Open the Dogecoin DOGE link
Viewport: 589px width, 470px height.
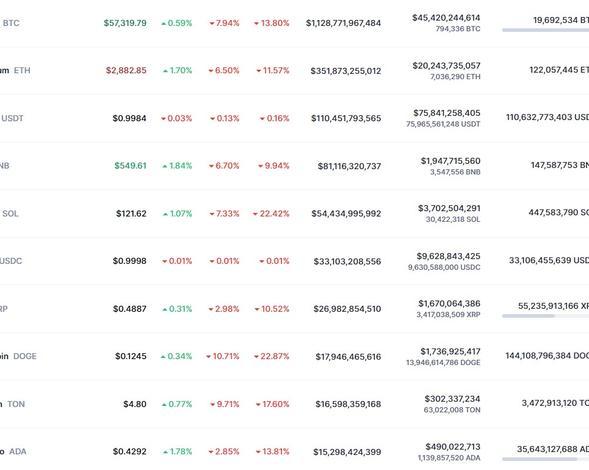(x=18, y=356)
